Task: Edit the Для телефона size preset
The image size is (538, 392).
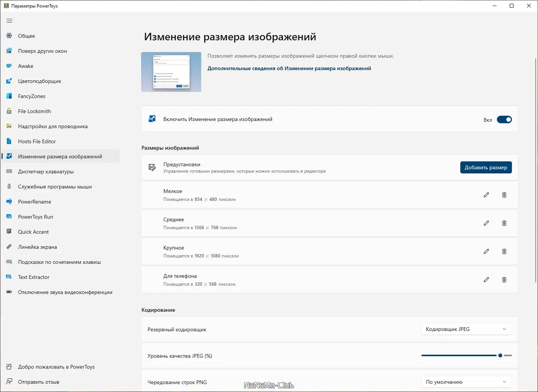Action: (x=486, y=280)
